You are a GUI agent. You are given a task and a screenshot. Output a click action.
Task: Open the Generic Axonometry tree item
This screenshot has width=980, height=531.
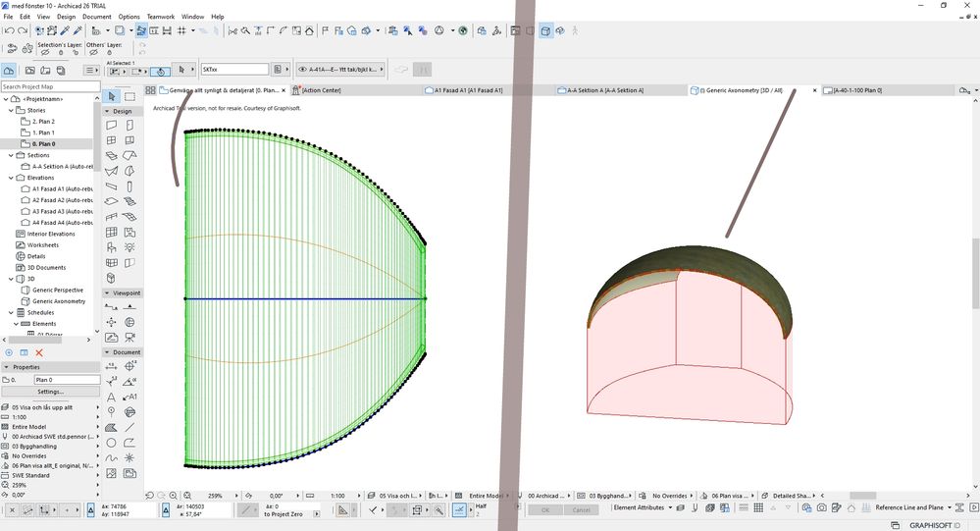[x=59, y=301]
